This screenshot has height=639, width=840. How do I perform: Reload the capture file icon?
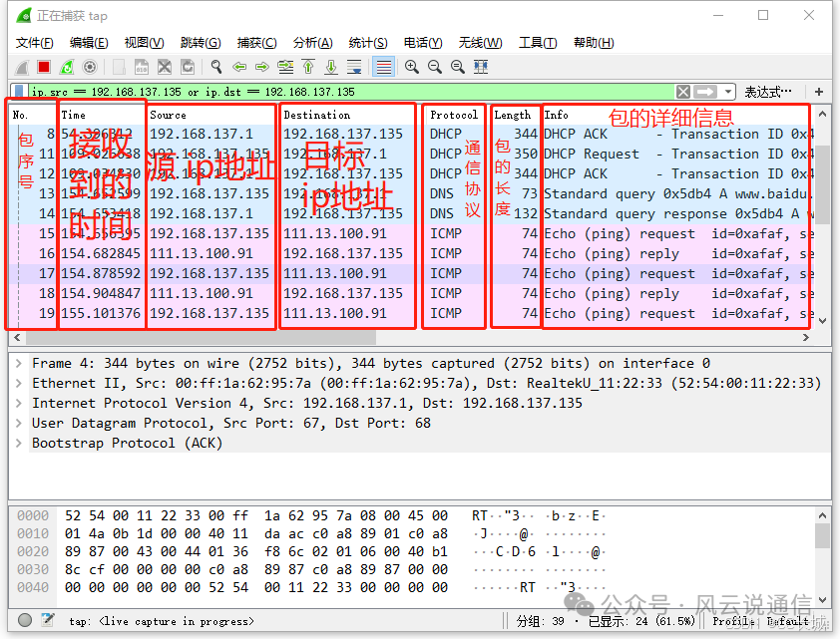(x=188, y=67)
